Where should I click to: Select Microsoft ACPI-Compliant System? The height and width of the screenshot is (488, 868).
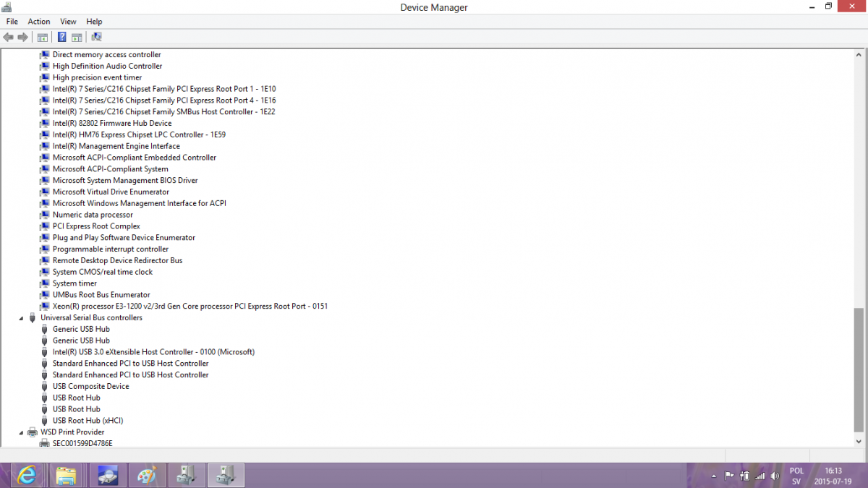coord(111,169)
